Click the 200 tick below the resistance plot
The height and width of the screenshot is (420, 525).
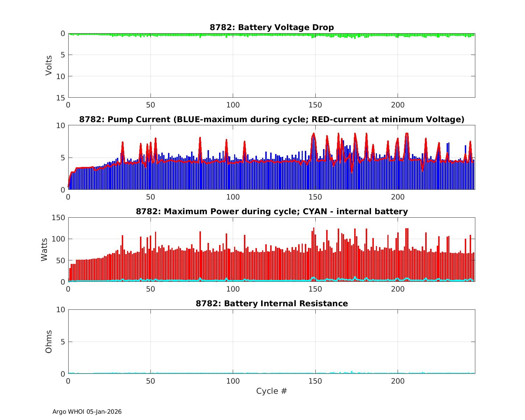pyautogui.click(x=398, y=381)
